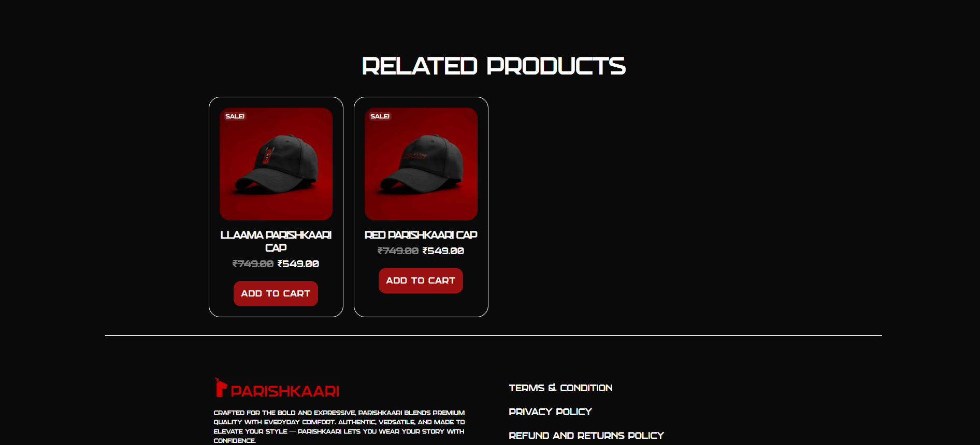Open the Llaama Parishkaari Cap product image
Screen dimensions: 980x445
pyautogui.click(x=276, y=164)
